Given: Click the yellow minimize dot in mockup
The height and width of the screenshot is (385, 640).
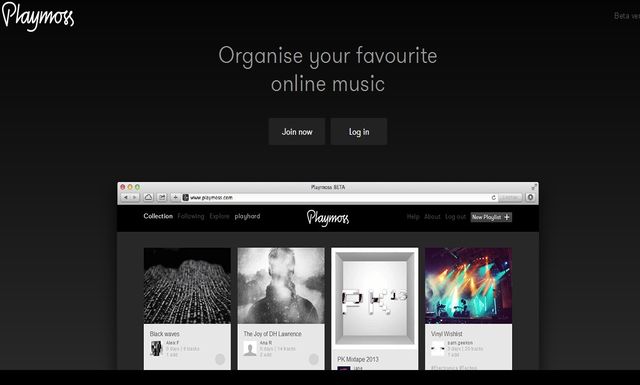Looking at the screenshot, I should 130,187.
